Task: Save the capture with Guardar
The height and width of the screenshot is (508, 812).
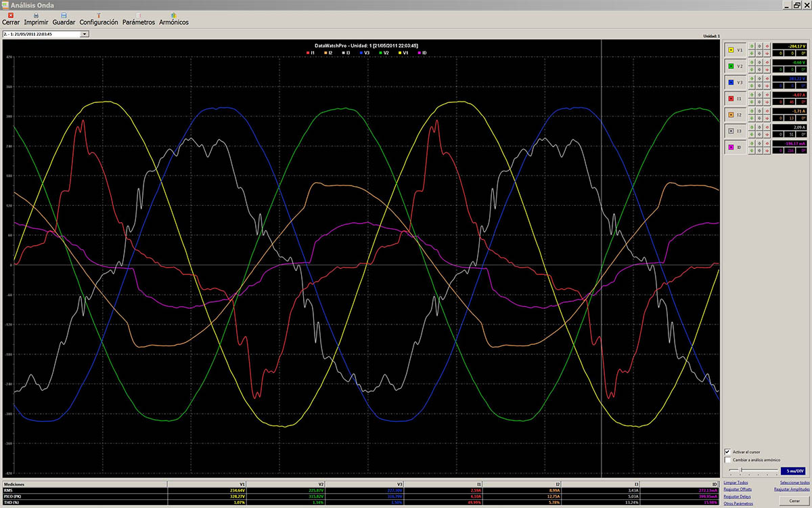Action: [x=64, y=19]
